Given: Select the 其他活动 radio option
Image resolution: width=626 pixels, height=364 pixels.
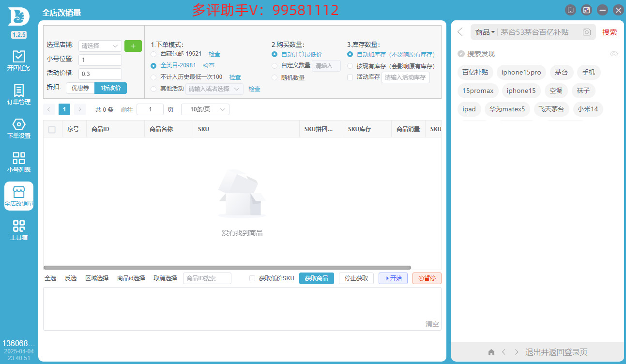Looking at the screenshot, I should tap(153, 89).
